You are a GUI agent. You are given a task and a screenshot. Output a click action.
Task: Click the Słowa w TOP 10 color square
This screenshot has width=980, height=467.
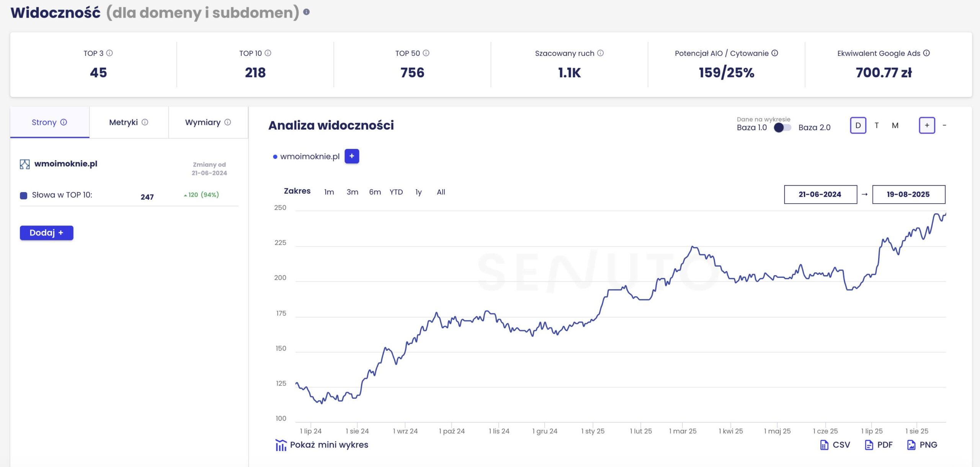pyautogui.click(x=24, y=196)
